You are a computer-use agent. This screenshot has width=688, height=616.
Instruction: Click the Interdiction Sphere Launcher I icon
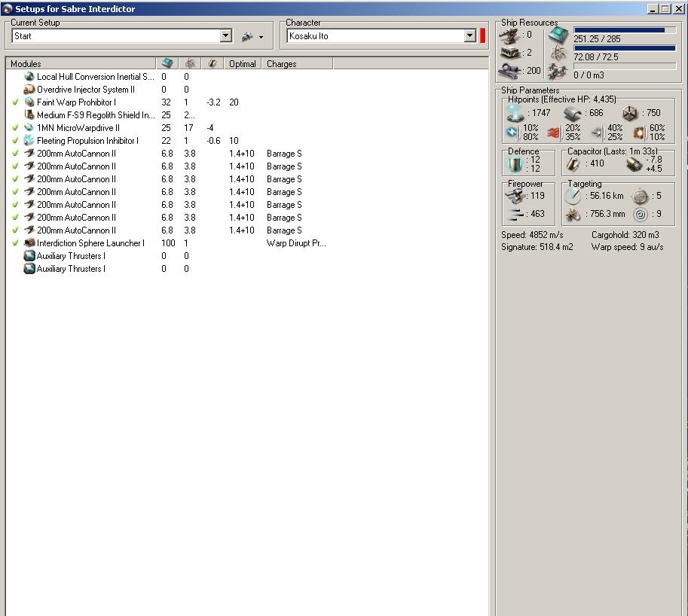[29, 243]
